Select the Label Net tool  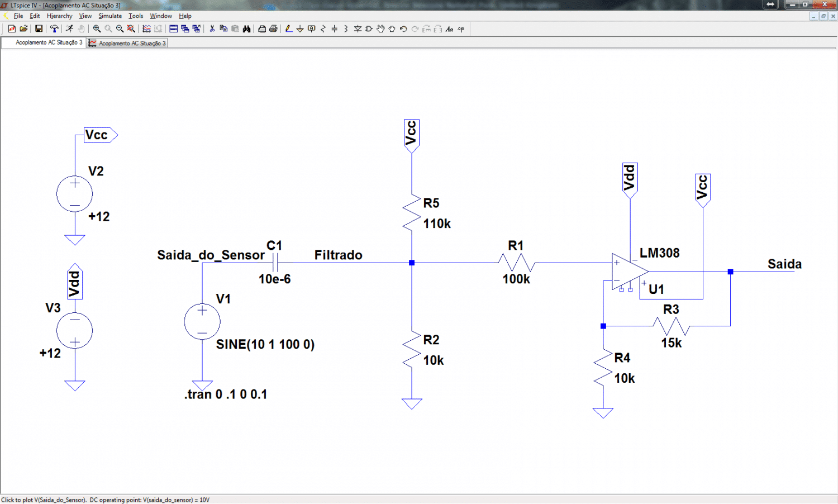point(312,28)
